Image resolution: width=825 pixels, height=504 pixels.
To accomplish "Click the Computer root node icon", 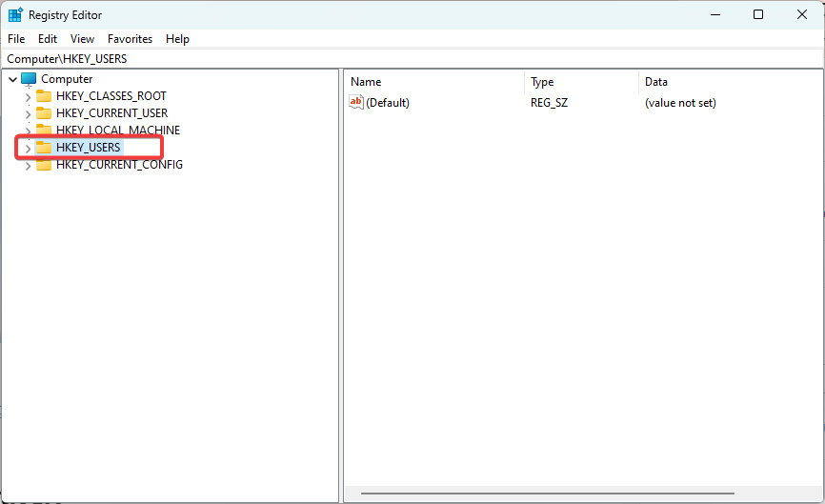I will point(29,79).
